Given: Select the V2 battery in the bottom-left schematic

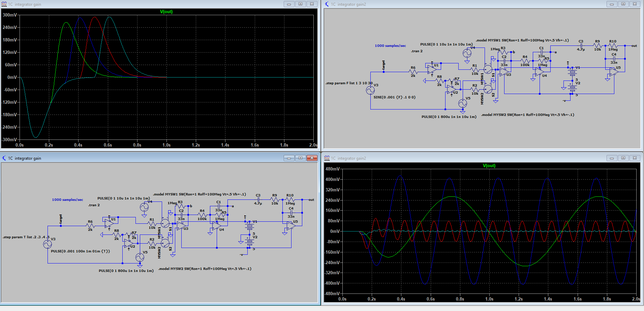Looking at the screenshot, I should pyautogui.click(x=249, y=242).
